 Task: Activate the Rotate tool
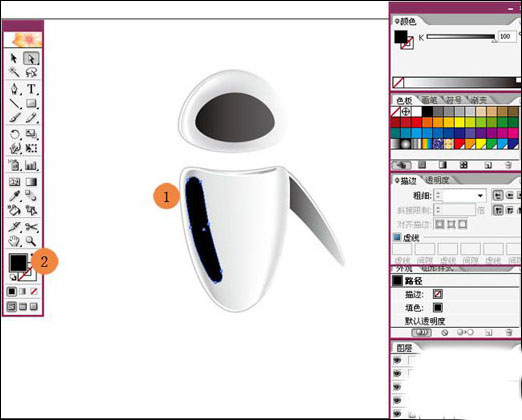(14, 134)
